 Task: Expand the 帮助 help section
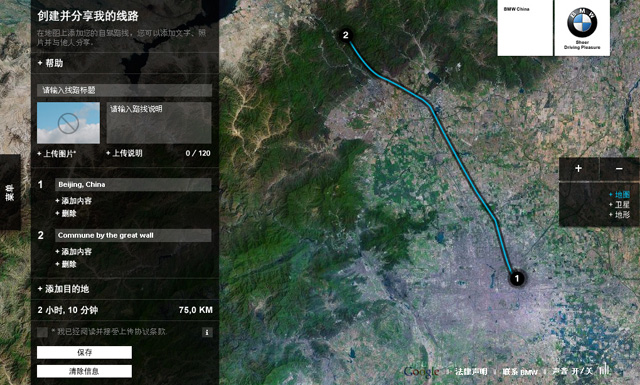50,63
